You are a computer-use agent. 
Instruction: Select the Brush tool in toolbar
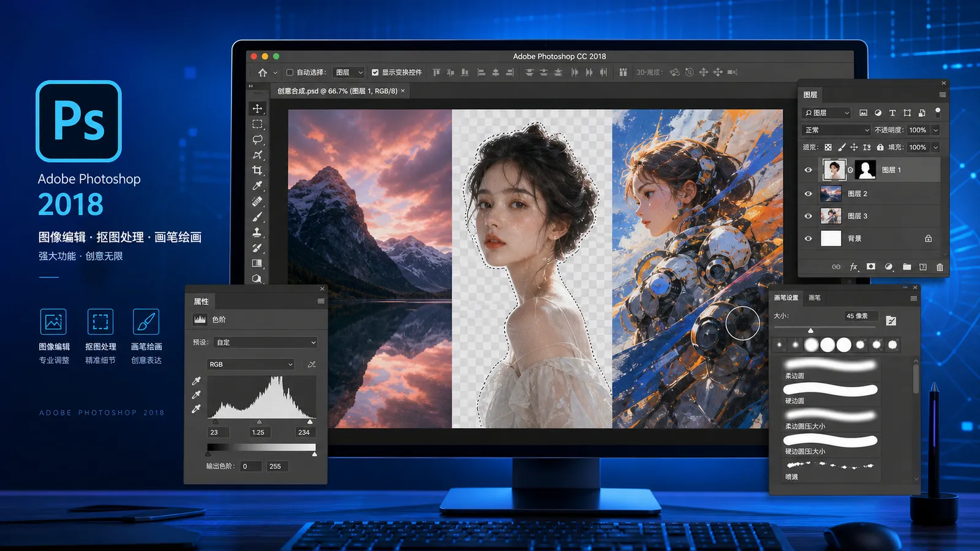[257, 217]
